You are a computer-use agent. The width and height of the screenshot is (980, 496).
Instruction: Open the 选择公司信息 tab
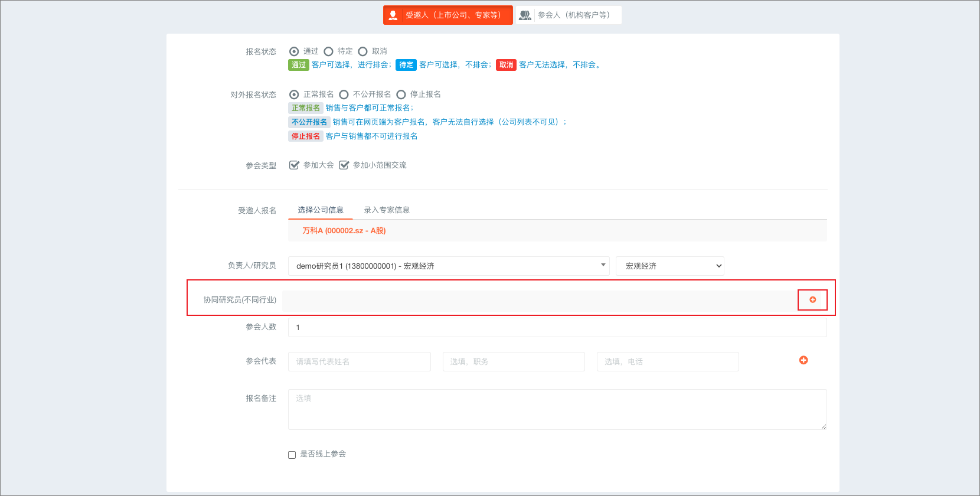pyautogui.click(x=321, y=210)
